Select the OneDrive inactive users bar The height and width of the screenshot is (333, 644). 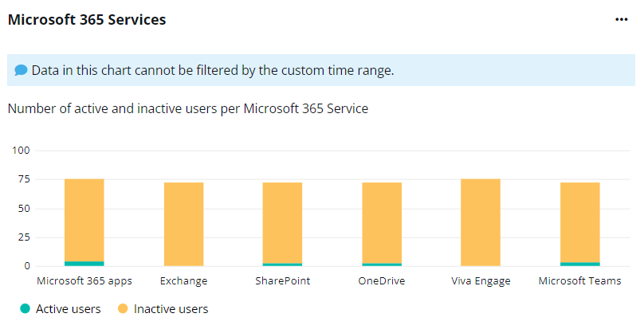(382, 223)
